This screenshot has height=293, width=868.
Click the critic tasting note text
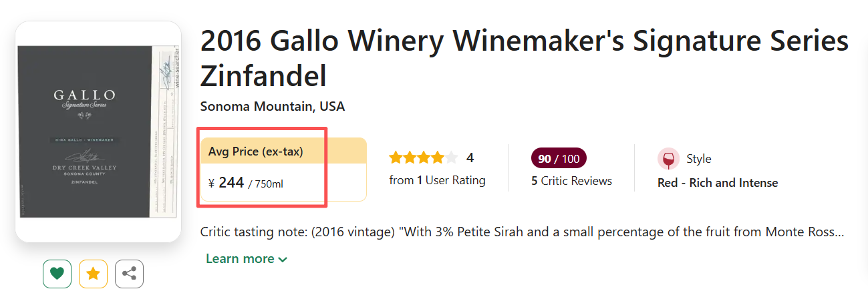[521, 232]
